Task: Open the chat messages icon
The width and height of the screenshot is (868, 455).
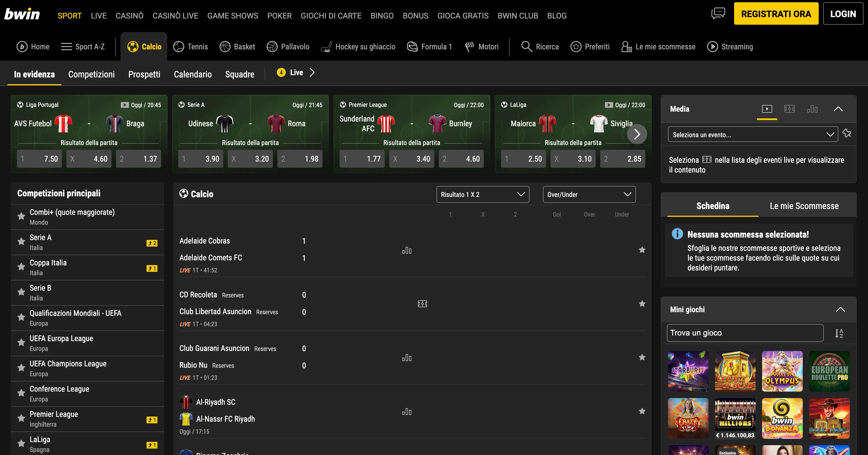Action: pos(718,13)
